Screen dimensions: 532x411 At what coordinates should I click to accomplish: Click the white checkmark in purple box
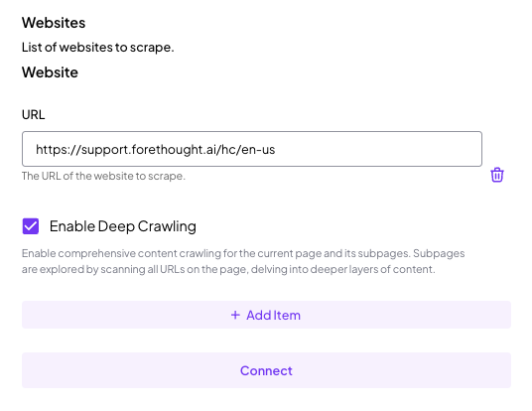(31, 226)
